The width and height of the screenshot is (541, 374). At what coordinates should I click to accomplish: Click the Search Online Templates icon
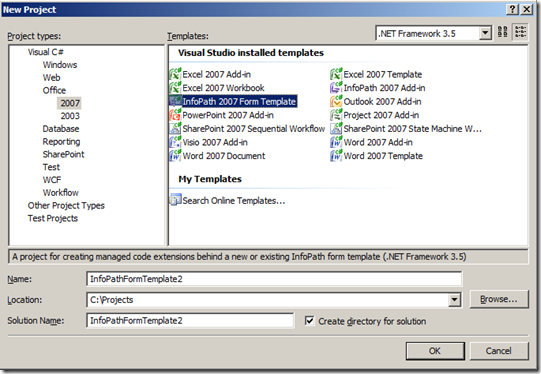[175, 200]
